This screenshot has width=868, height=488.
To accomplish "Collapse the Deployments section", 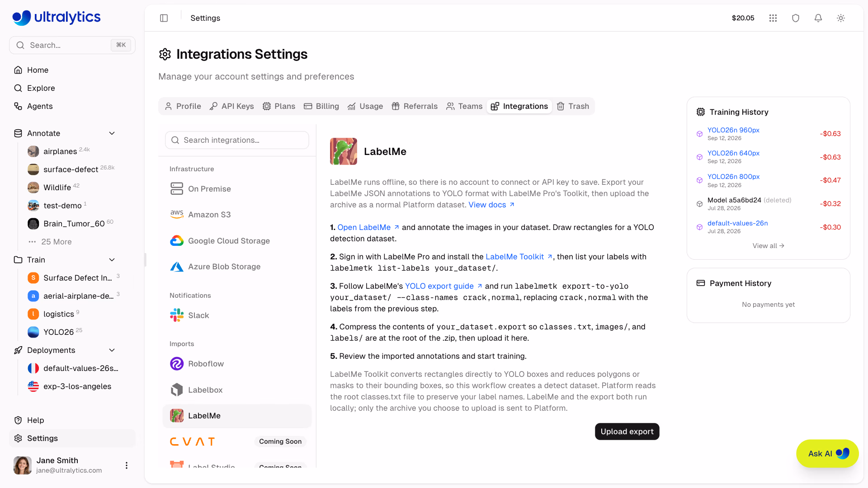I will click(112, 350).
